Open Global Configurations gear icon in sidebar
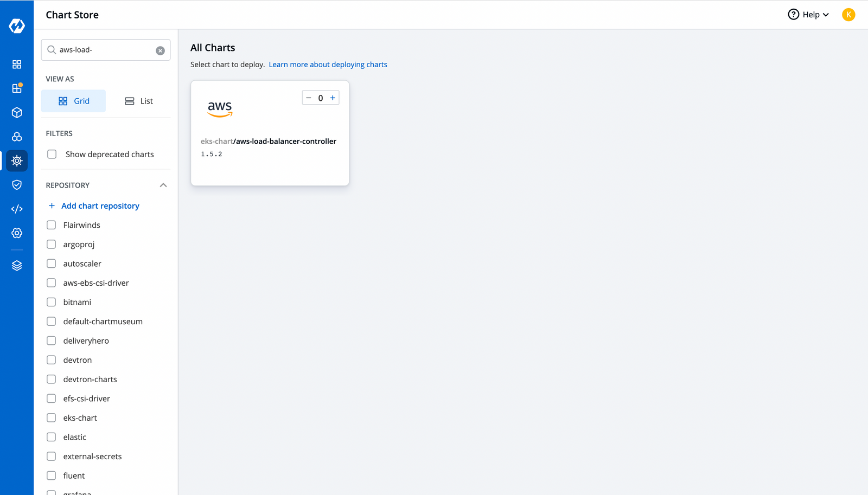 [17, 233]
